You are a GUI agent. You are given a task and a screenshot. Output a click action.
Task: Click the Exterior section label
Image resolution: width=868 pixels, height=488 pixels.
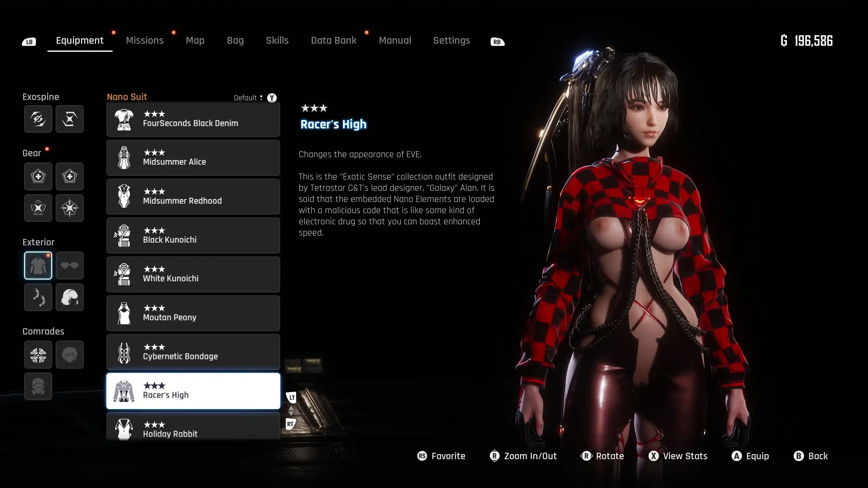pos(38,242)
